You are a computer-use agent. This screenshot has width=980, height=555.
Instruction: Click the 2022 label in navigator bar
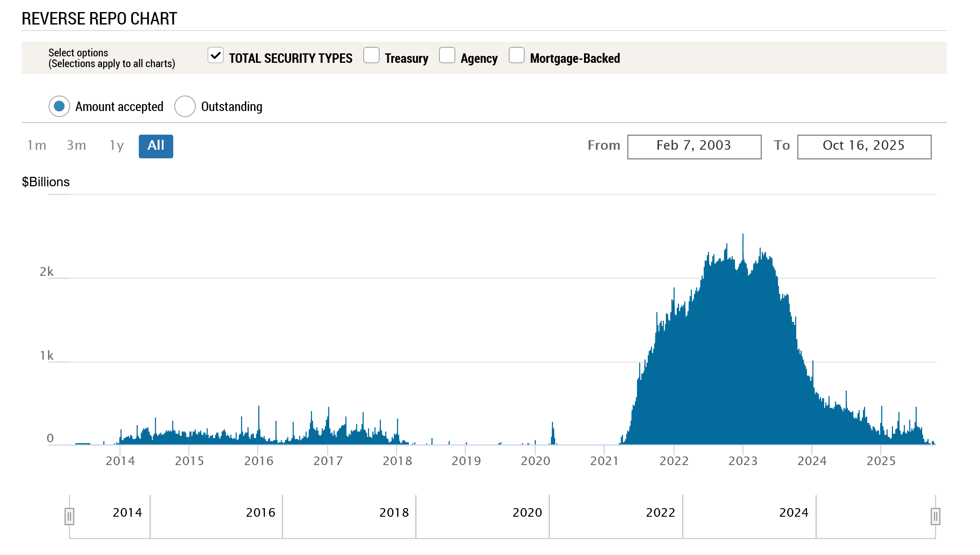click(x=660, y=513)
